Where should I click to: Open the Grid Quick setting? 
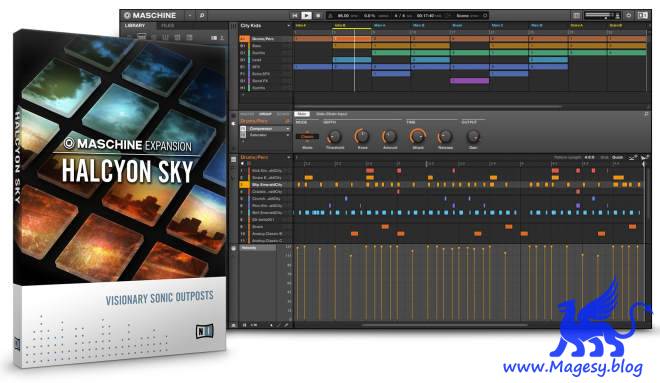[617, 157]
